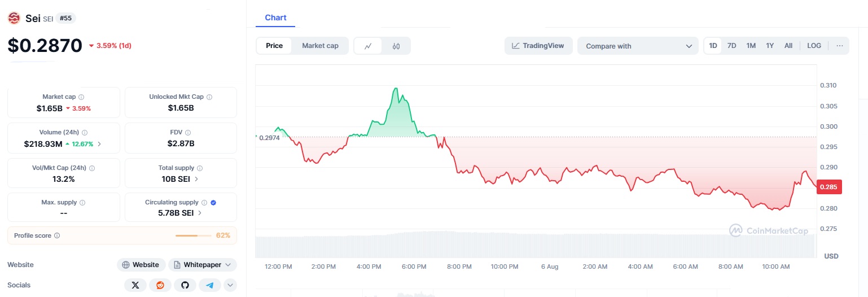Click the Profile score info icon
The width and height of the screenshot is (868, 297).
coord(57,235)
